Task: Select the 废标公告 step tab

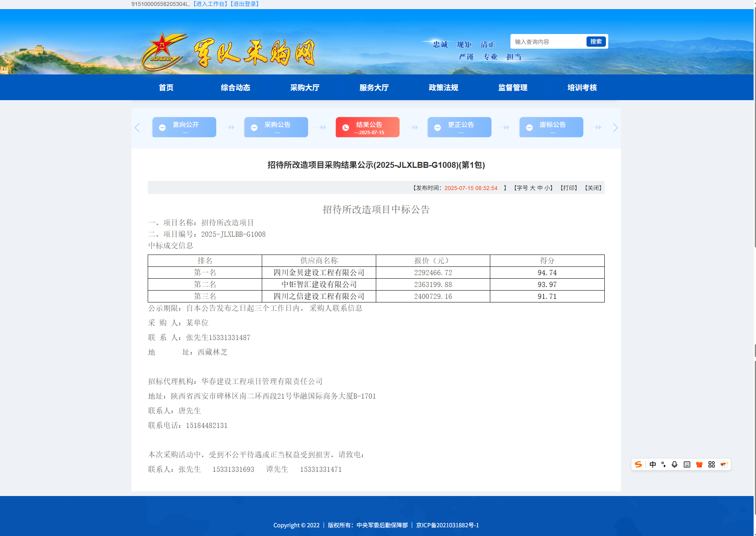Action: pyautogui.click(x=551, y=127)
